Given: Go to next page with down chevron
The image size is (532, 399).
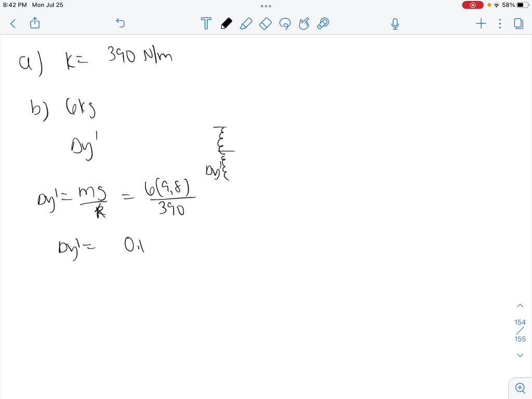Looking at the screenshot, I should coord(520,355).
